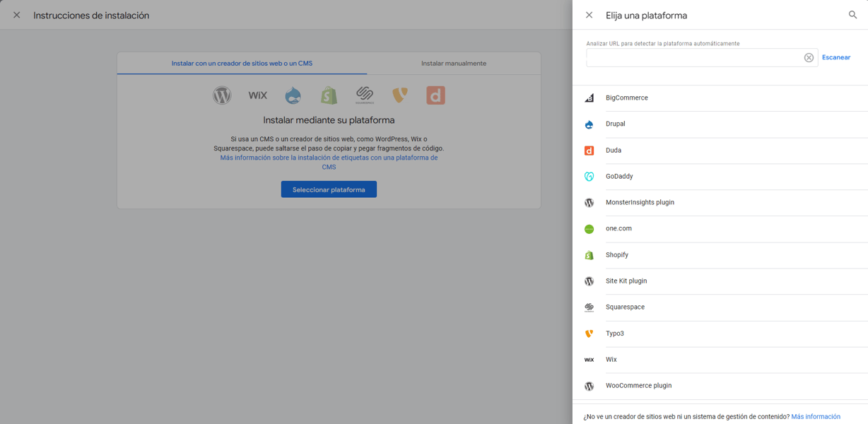Click the Squarespace icon in platform list
The width and height of the screenshot is (868, 424).
coord(589,307)
